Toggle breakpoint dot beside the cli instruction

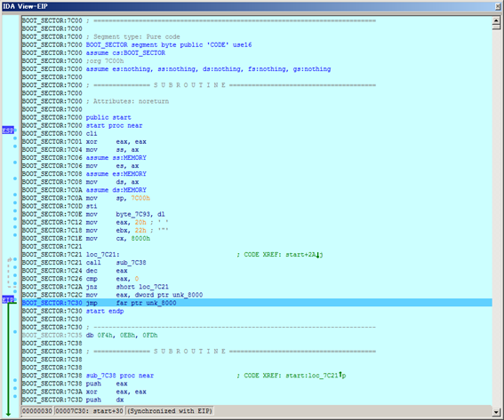(x=15, y=131)
